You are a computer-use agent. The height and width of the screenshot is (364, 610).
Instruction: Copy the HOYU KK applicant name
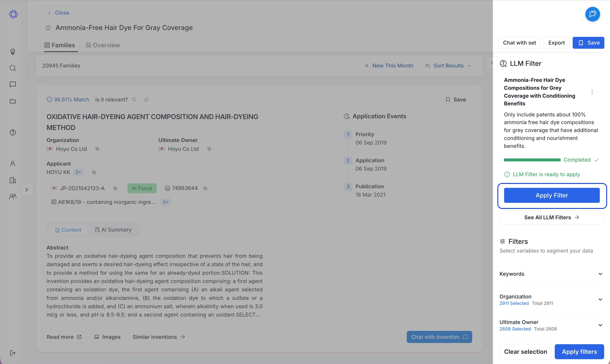pos(94,172)
